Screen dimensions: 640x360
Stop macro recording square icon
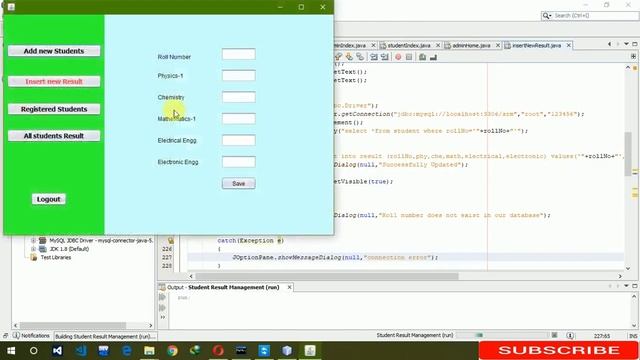tap(409, 57)
